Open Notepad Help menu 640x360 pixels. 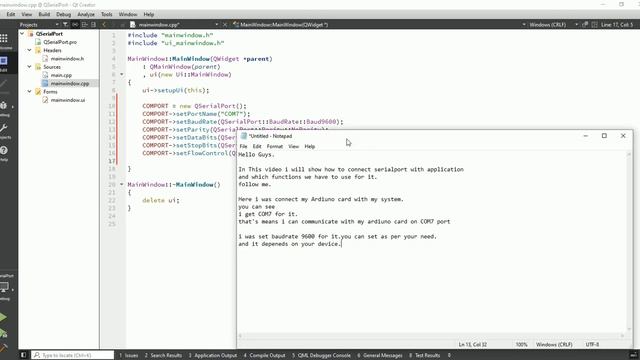310,146
